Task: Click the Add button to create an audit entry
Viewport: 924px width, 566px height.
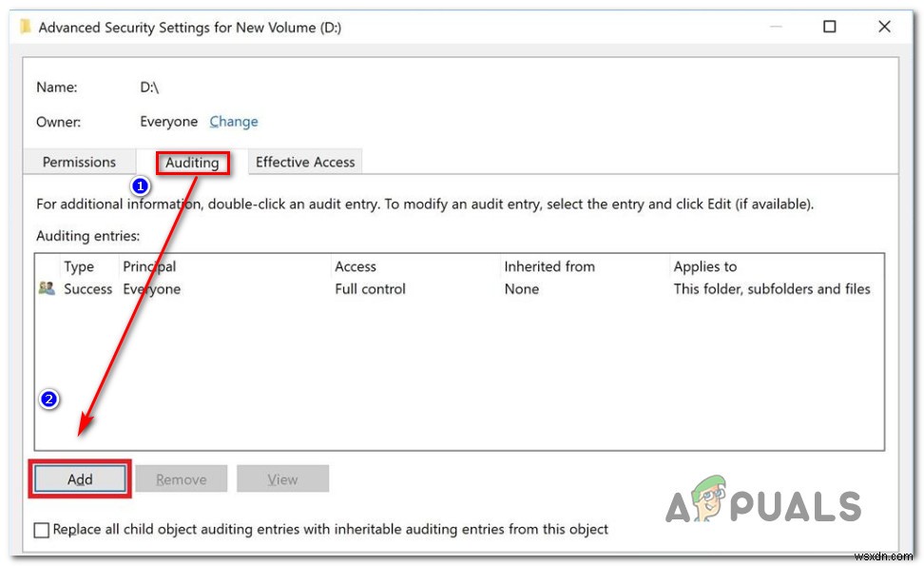Action: (x=79, y=478)
